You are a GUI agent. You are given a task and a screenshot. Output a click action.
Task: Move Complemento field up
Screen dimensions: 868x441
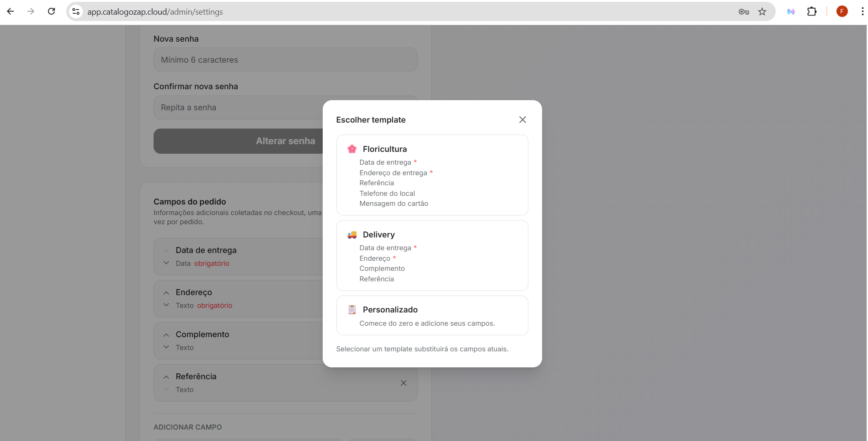pyautogui.click(x=166, y=335)
